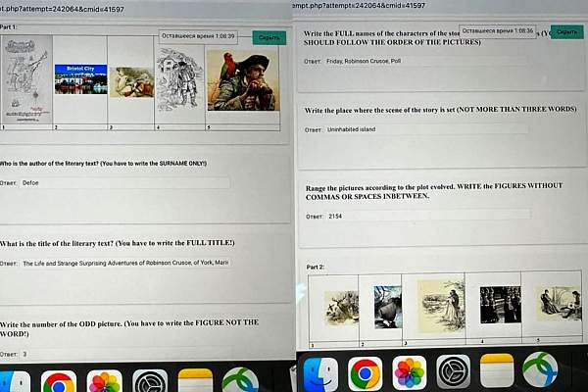
Task: Open System Preferences in the right dock
Action: [x=454, y=373]
